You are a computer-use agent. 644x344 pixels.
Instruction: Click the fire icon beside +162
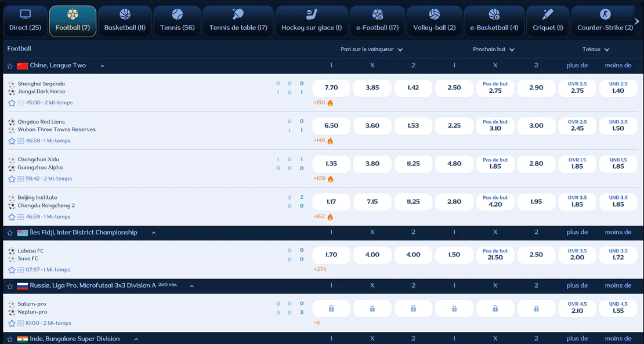pyautogui.click(x=330, y=217)
